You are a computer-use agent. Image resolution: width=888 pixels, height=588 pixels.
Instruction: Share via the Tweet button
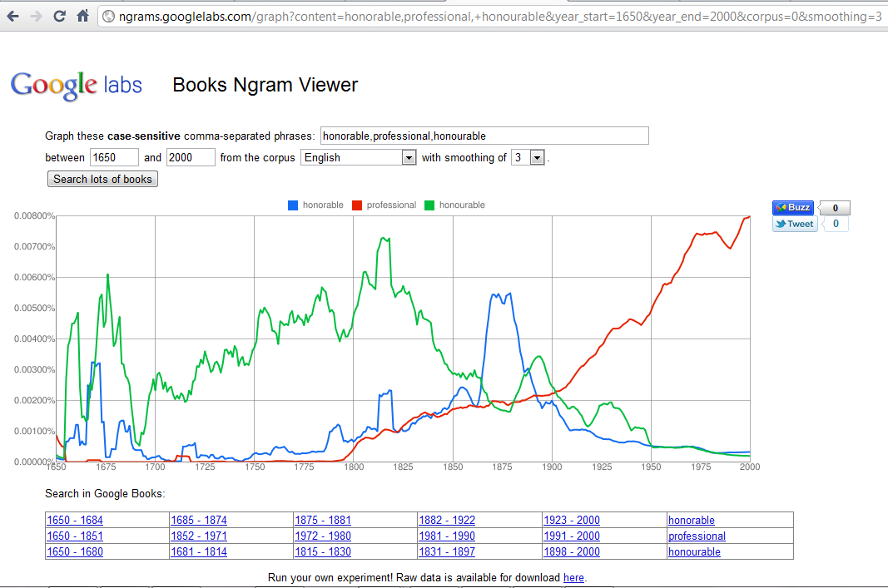(x=795, y=224)
